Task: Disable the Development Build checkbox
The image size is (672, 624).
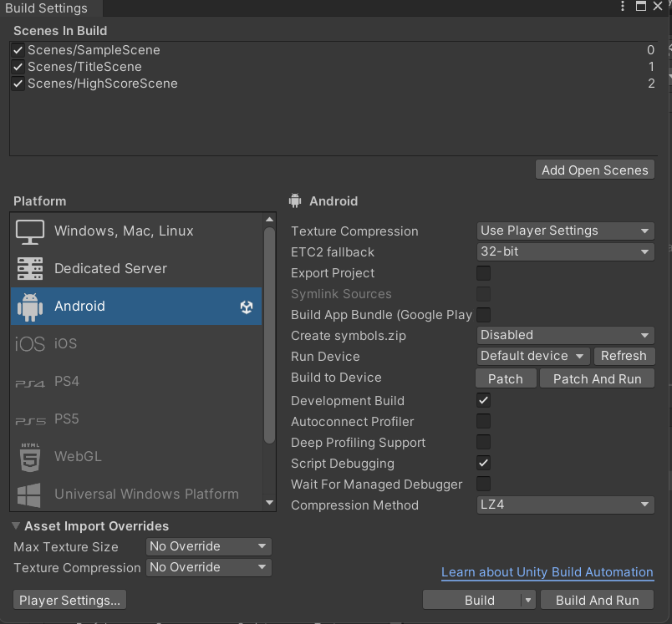Action: tap(483, 400)
